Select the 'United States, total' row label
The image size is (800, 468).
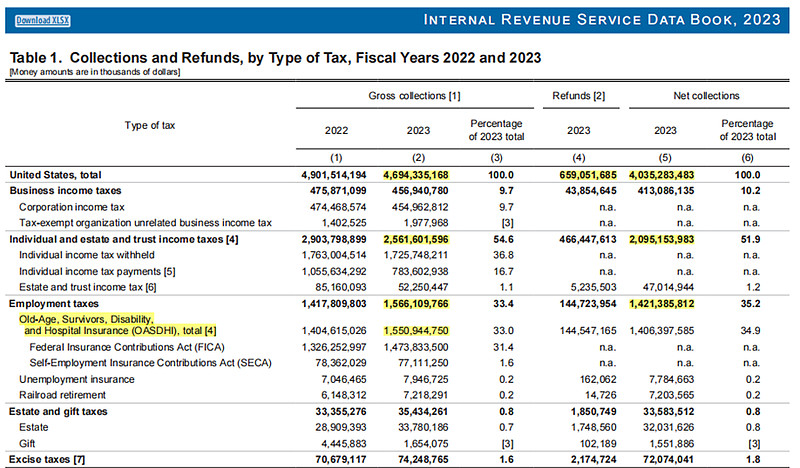click(x=55, y=175)
